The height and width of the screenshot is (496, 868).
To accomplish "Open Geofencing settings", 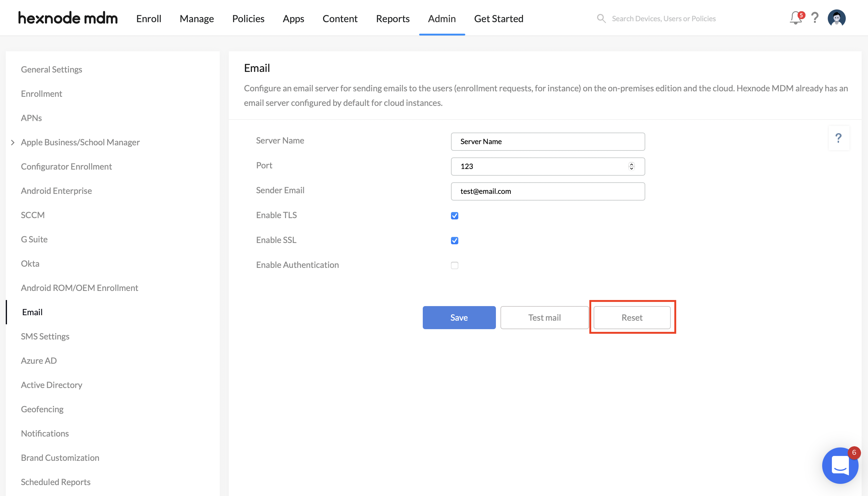I will tap(42, 409).
